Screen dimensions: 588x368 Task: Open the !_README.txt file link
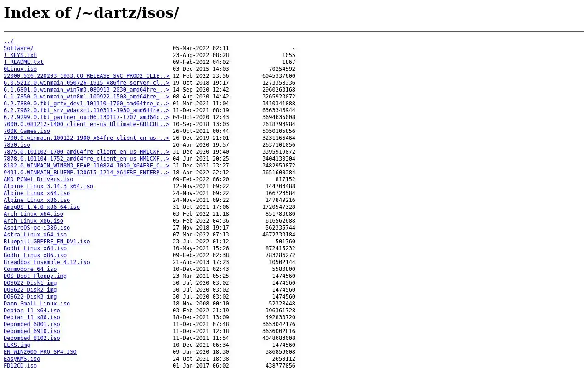click(x=23, y=62)
